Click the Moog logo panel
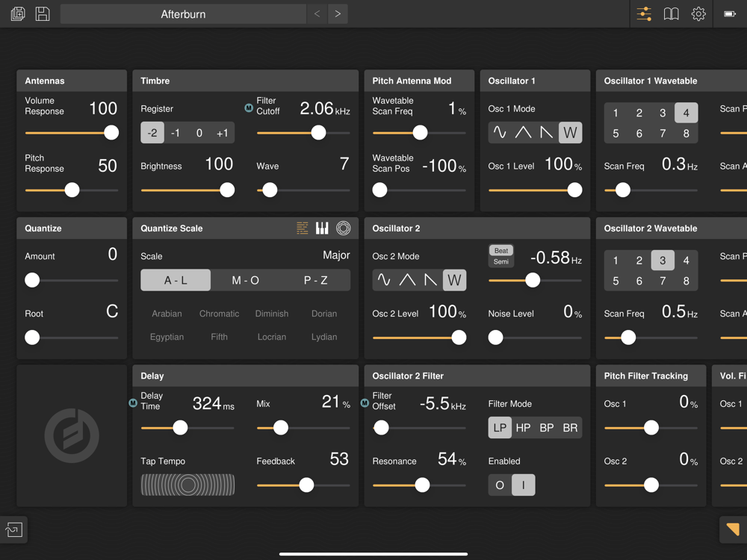The height and width of the screenshot is (560, 747). click(72, 435)
